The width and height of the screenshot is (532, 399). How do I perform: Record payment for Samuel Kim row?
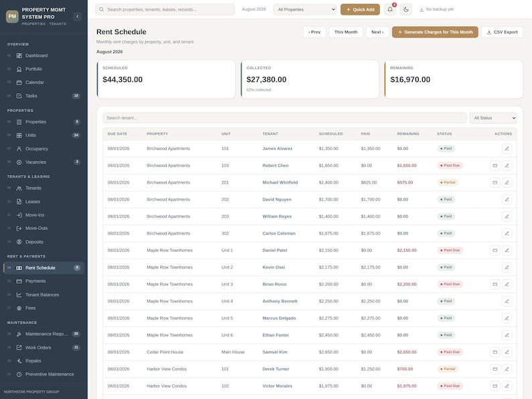tap(495, 352)
